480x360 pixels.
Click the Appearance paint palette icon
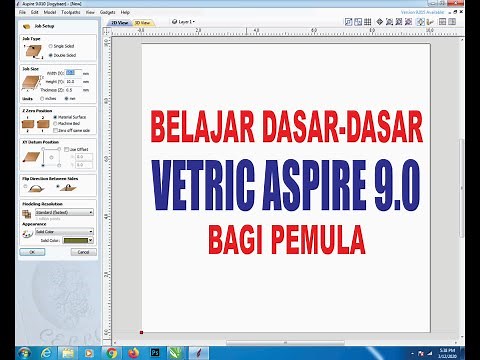pyautogui.click(x=27, y=233)
